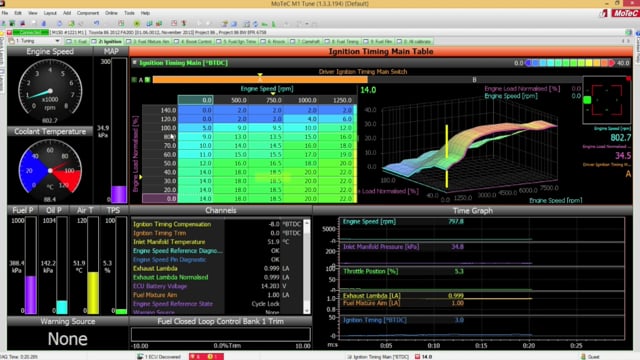Screen dimensions: 640x360
Task: Select position B on Driver Ignition Timing Main Switch
Action: [x=474, y=80]
